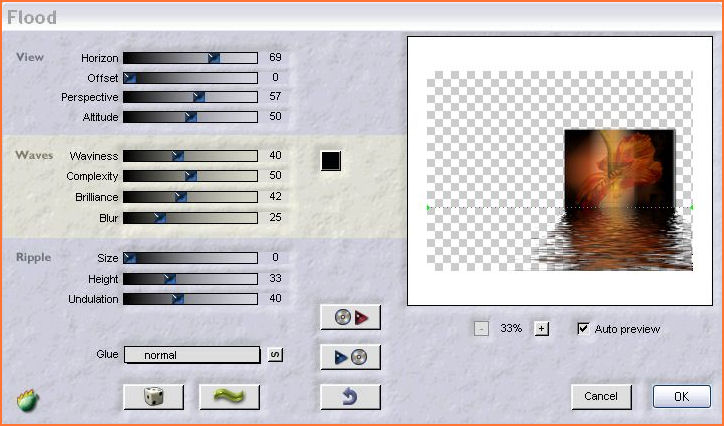Click the Horizon slider handle
This screenshot has height=426, width=724.
tap(214, 58)
